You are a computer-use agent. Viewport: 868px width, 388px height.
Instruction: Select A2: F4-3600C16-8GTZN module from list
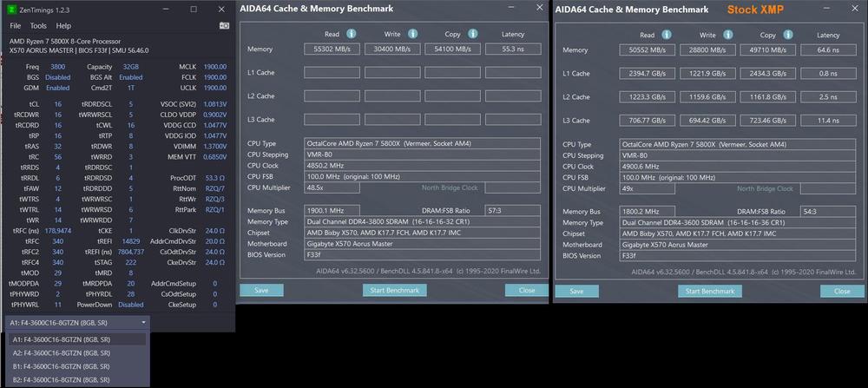61,353
